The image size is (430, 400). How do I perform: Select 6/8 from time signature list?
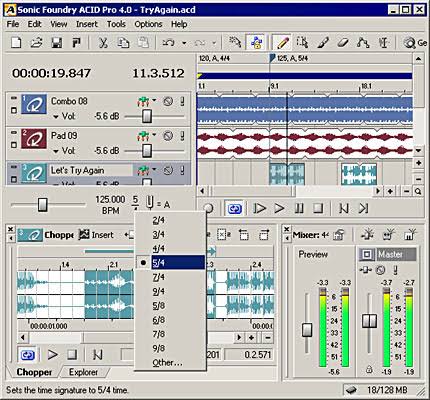click(x=171, y=320)
